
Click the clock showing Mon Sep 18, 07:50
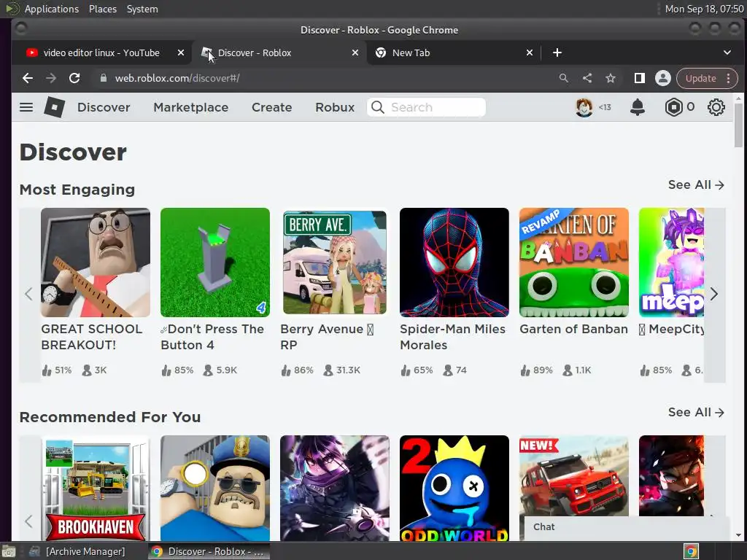[x=704, y=9]
